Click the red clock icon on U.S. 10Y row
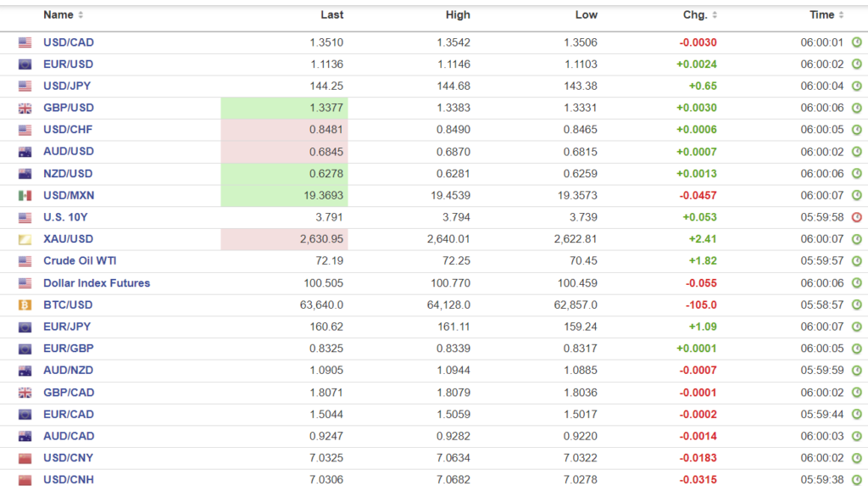 coord(856,217)
